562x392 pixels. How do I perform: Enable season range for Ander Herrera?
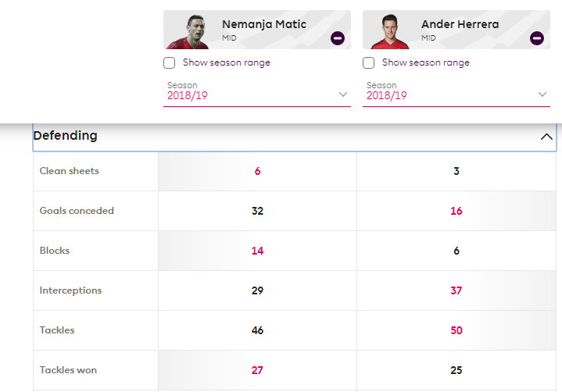tap(369, 62)
